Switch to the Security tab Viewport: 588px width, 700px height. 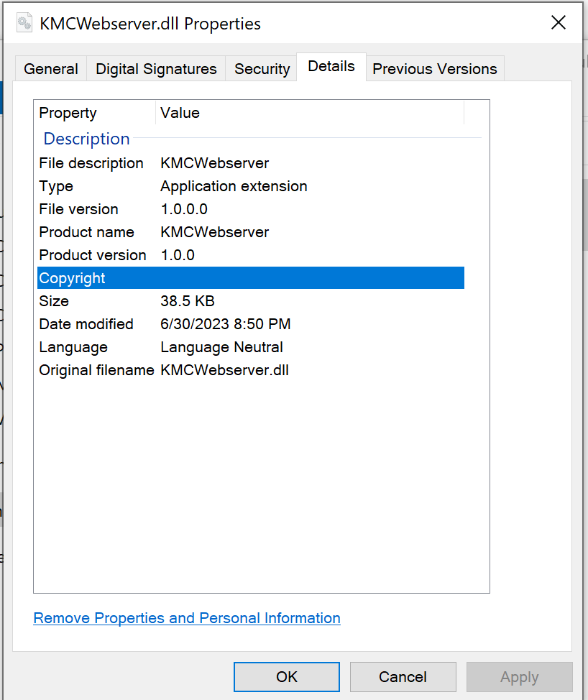click(262, 69)
